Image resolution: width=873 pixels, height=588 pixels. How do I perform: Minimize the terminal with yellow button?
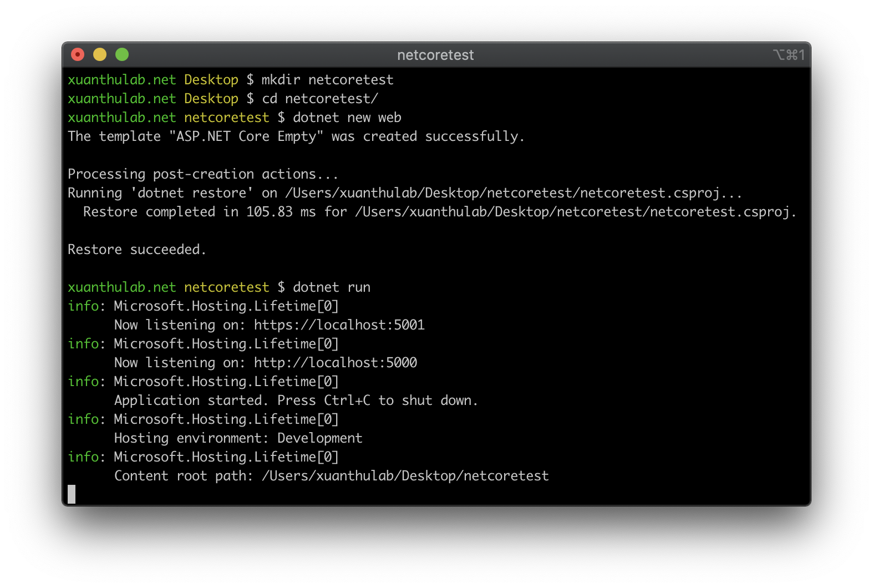[x=100, y=54]
